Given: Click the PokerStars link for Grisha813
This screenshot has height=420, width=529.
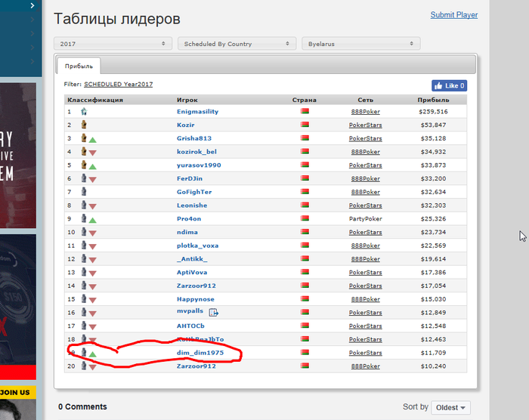Looking at the screenshot, I should point(365,138).
